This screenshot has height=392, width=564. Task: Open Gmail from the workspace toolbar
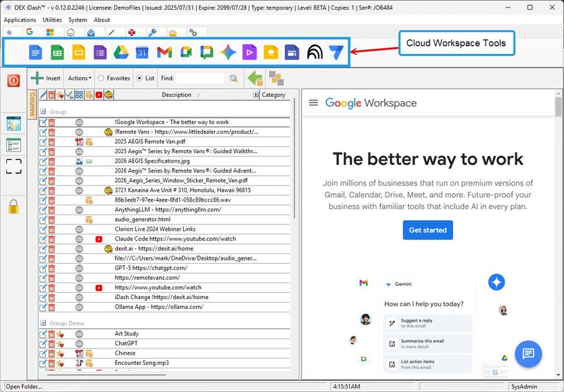pyautogui.click(x=164, y=53)
